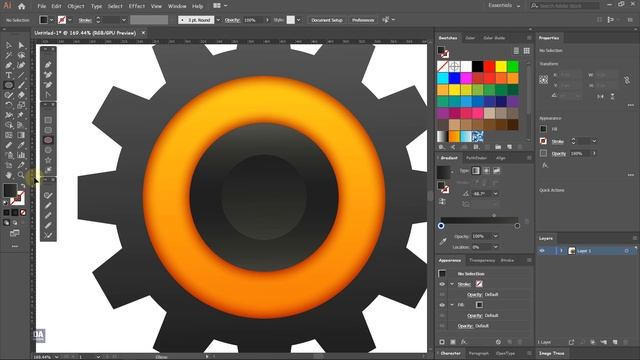Open gradient angle dropdown
This screenshot has width=640, height=360.
(496, 194)
